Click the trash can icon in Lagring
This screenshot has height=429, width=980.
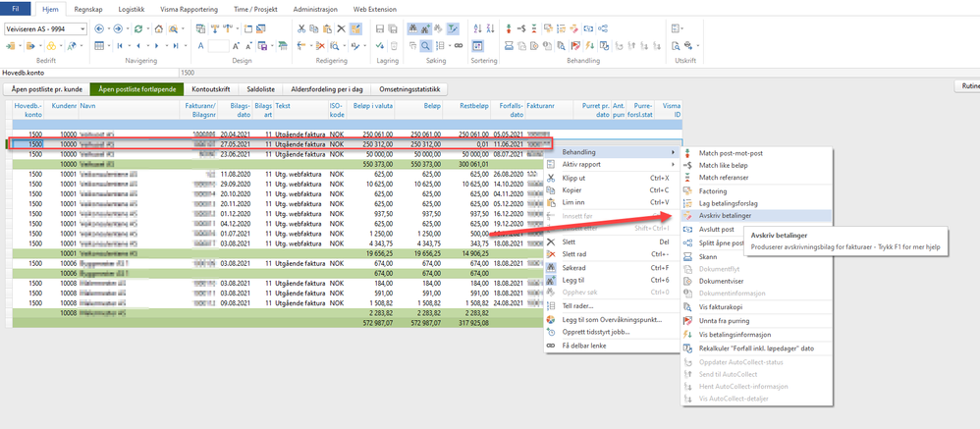point(394,45)
